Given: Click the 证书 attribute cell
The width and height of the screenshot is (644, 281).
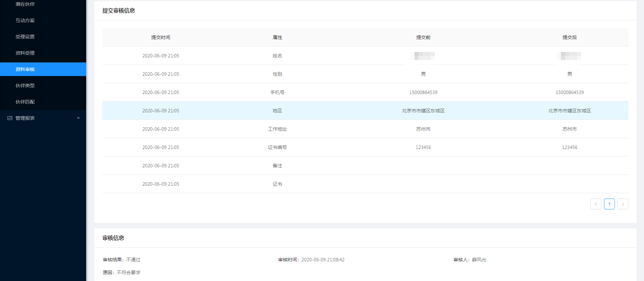Looking at the screenshot, I should (x=277, y=184).
